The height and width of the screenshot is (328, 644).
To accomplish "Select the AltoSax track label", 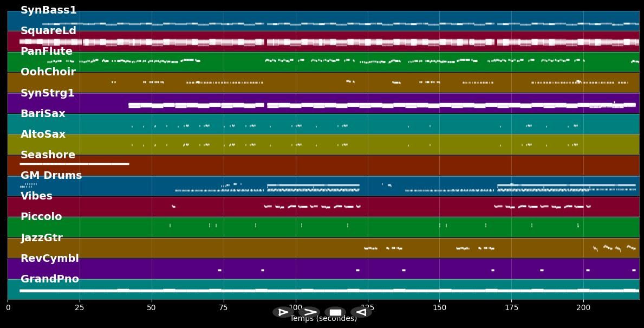I will [43, 134].
